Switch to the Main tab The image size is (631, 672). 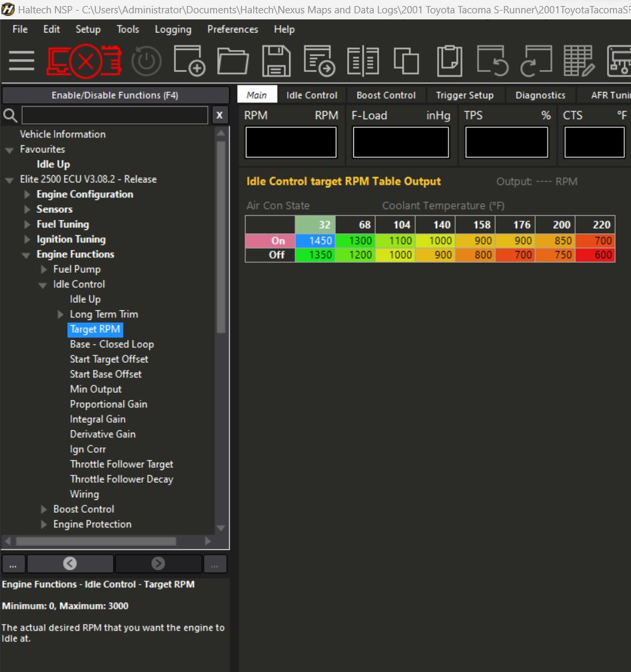tap(257, 95)
